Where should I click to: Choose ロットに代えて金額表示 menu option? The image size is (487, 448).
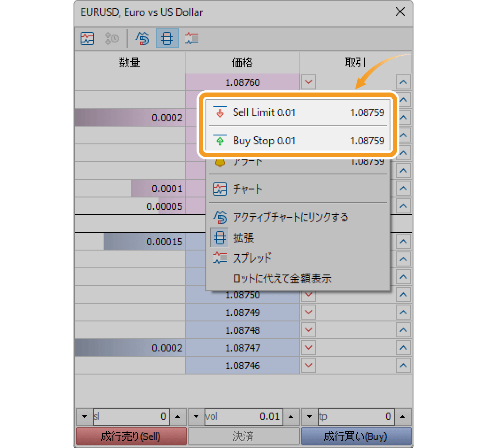point(298,278)
